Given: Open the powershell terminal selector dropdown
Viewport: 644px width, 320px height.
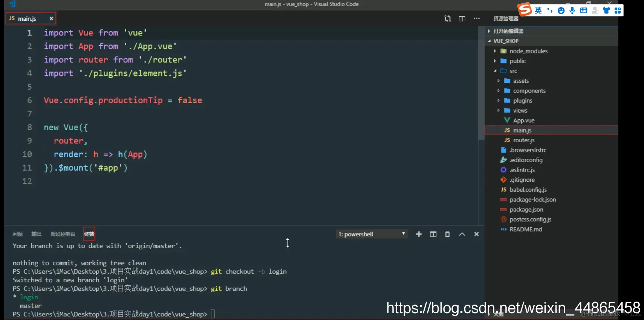Looking at the screenshot, I should (x=372, y=234).
